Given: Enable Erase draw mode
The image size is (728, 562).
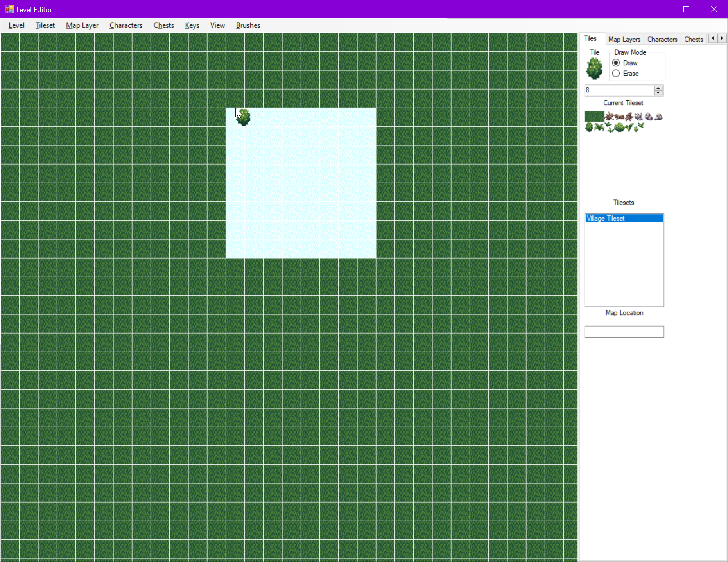Looking at the screenshot, I should coord(616,74).
